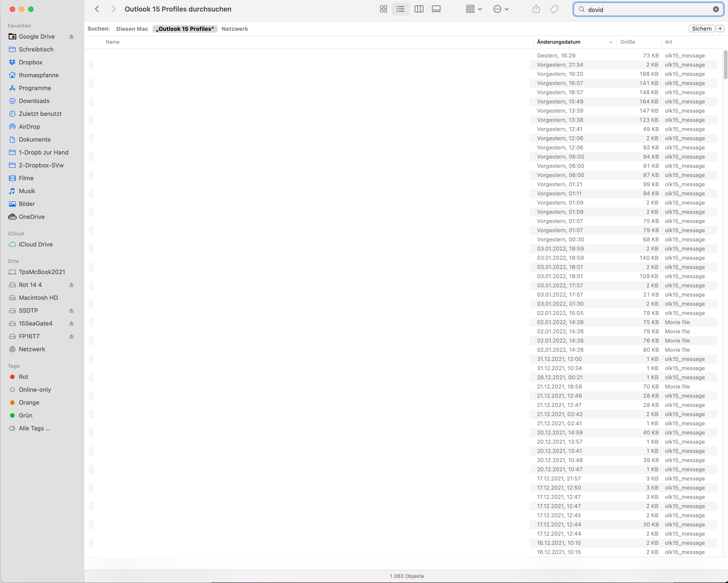Eject the SSDTP drive
728x583 pixels.
click(71, 310)
